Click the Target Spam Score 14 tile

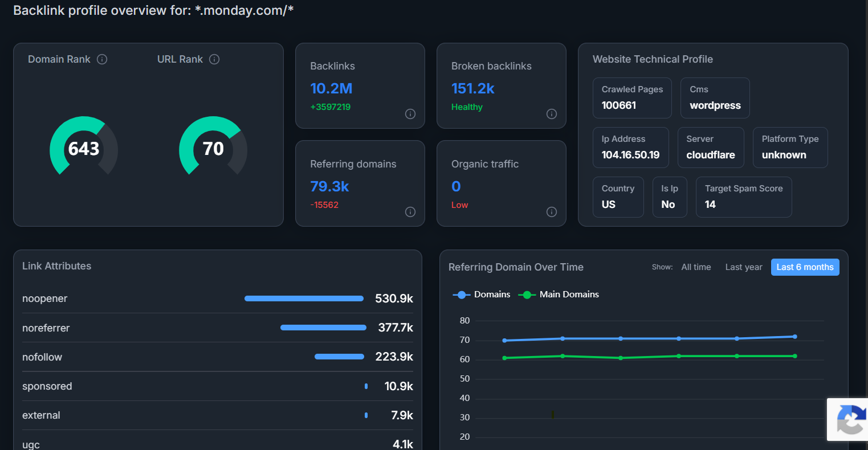tap(744, 197)
